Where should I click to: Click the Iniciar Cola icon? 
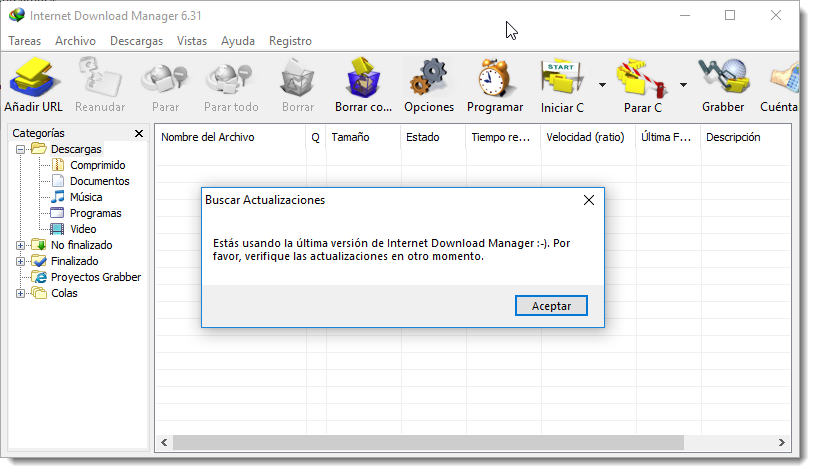[x=562, y=78]
